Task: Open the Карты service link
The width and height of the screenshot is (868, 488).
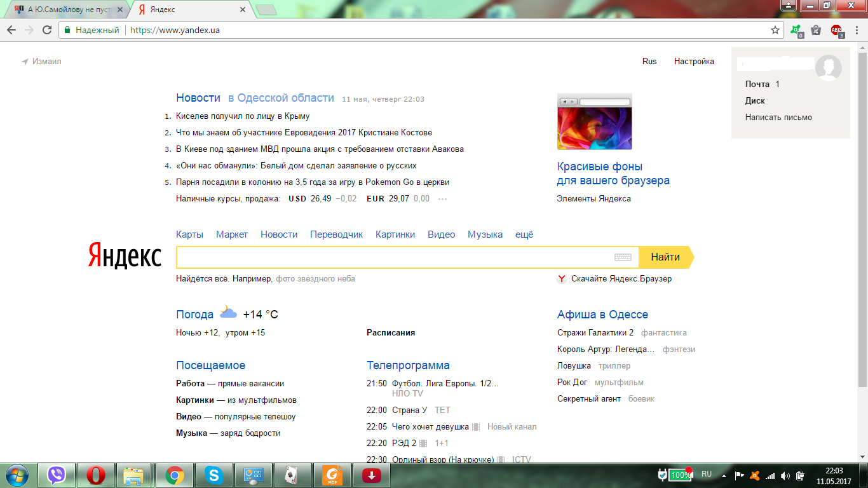Action: coord(190,234)
